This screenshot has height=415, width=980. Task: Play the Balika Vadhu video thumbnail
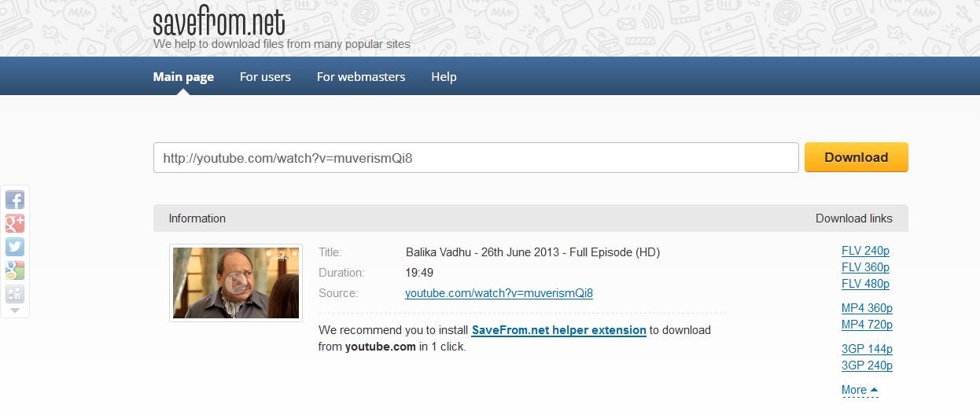pos(236,283)
